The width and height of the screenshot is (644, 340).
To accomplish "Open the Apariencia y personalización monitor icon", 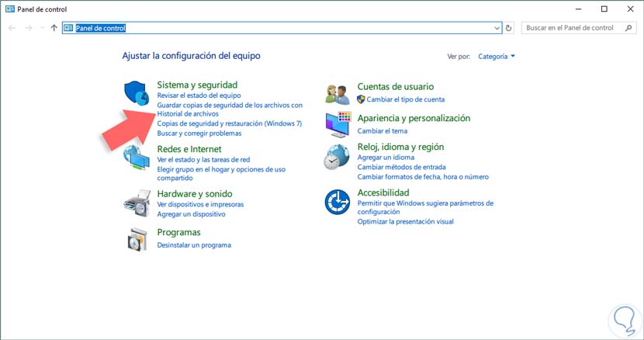I will [338, 124].
